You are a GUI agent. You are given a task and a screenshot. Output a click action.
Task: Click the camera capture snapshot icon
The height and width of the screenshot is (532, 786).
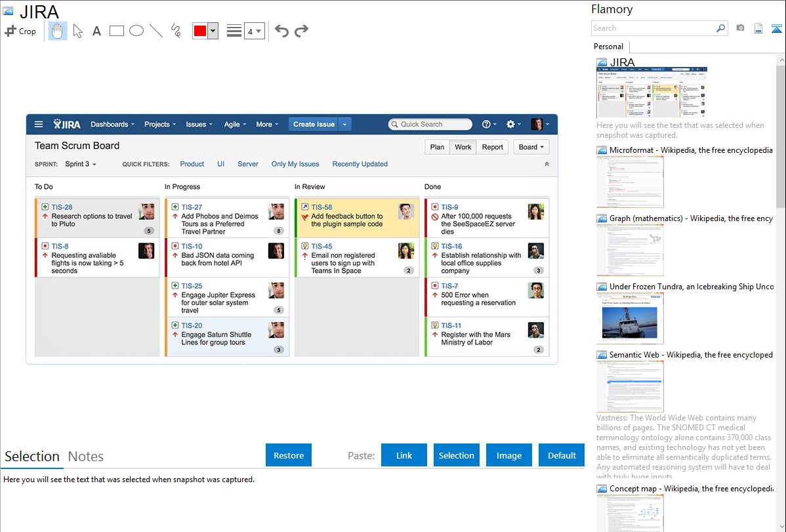click(x=740, y=28)
